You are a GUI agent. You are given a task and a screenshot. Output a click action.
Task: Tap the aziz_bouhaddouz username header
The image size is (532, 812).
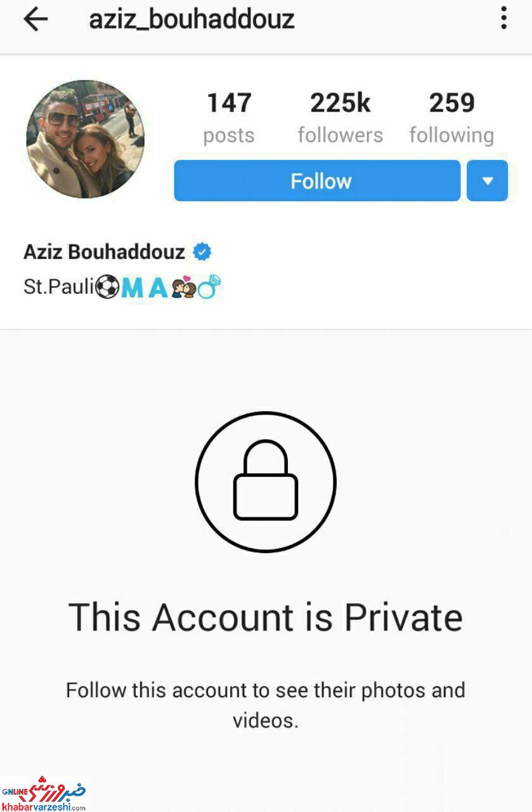(x=191, y=20)
